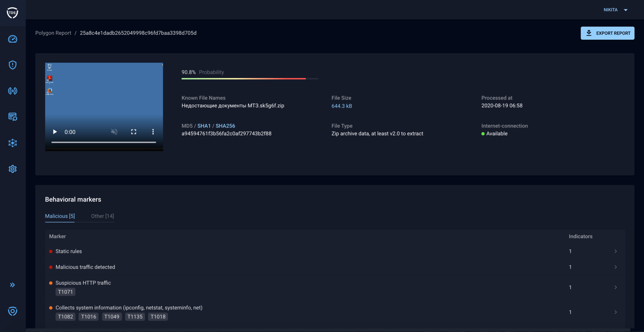The image size is (644, 332).
Task: Expand Suspicious HTTP traffic row chevron
Action: [616, 287]
